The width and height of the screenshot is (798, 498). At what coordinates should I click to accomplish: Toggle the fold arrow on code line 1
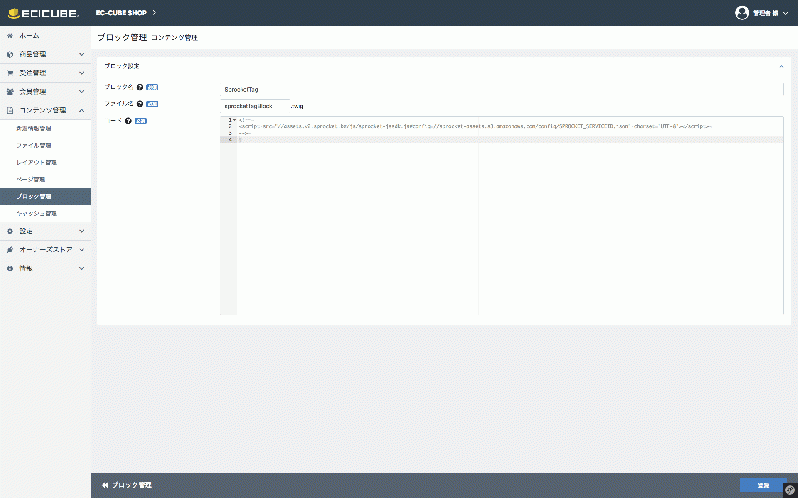[x=234, y=120]
